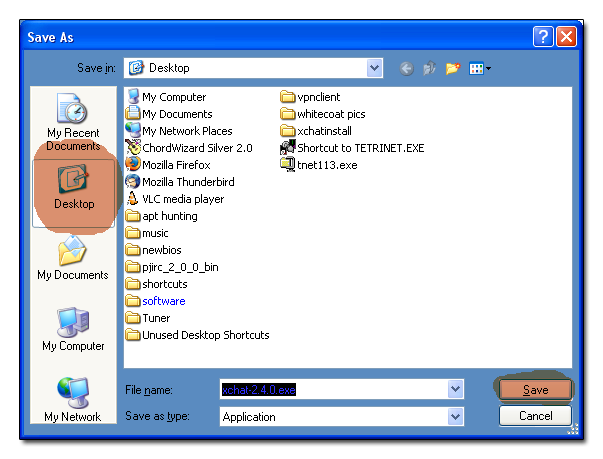
Task: Expand the File name dropdown arrow
Action: (x=456, y=390)
